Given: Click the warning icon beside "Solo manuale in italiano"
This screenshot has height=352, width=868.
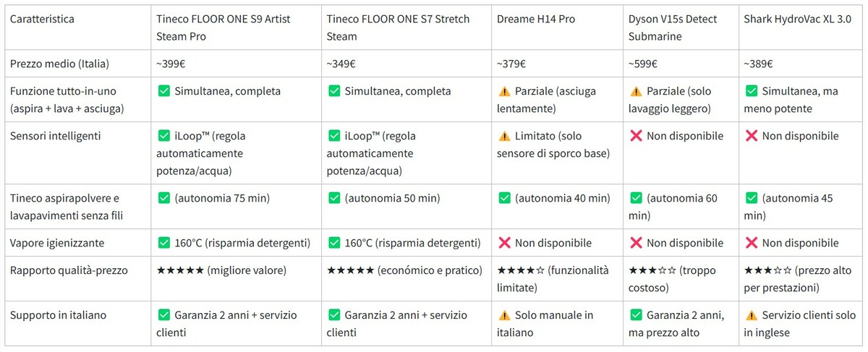Looking at the screenshot, I should pyautogui.click(x=504, y=315).
